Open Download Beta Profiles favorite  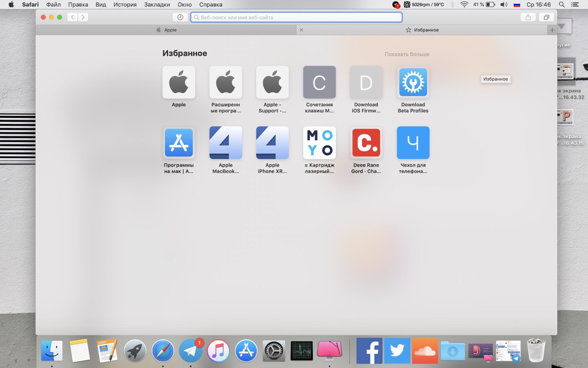pyautogui.click(x=413, y=82)
